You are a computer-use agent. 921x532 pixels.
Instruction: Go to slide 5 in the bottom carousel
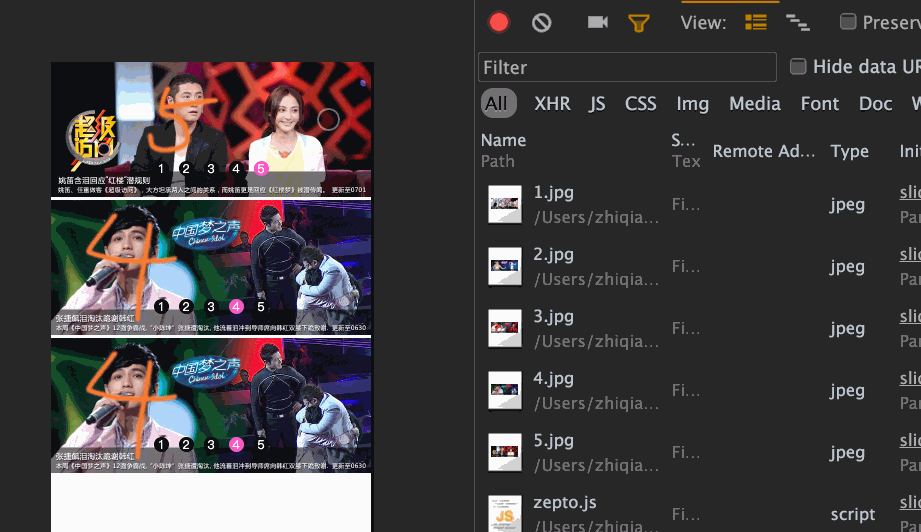261,445
